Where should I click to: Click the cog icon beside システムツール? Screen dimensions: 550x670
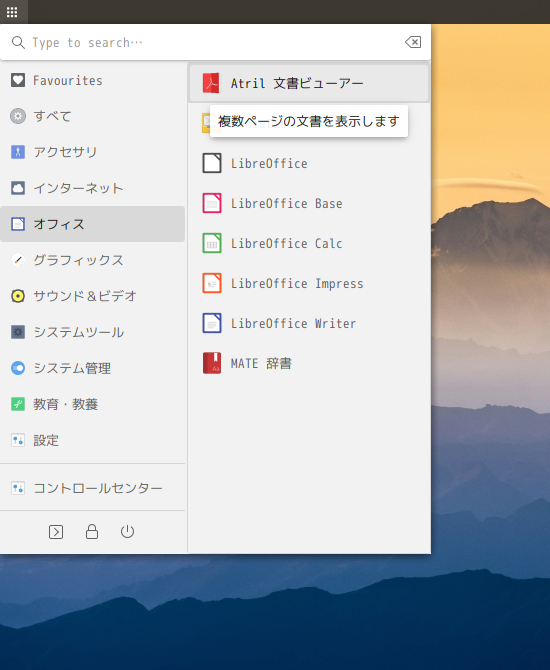point(18,332)
